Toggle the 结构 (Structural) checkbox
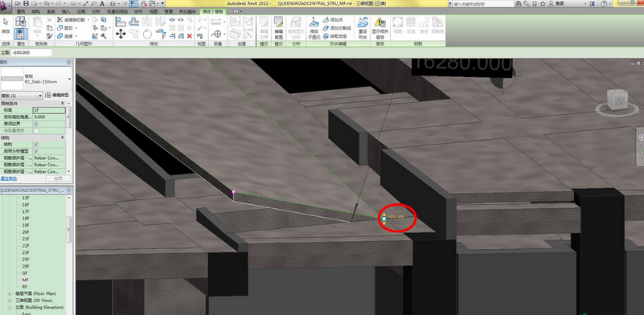The width and height of the screenshot is (644, 315). (x=36, y=144)
